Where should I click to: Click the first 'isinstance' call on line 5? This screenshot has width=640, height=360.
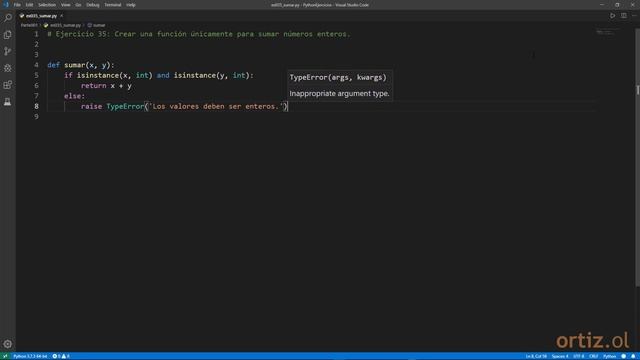(x=98, y=76)
